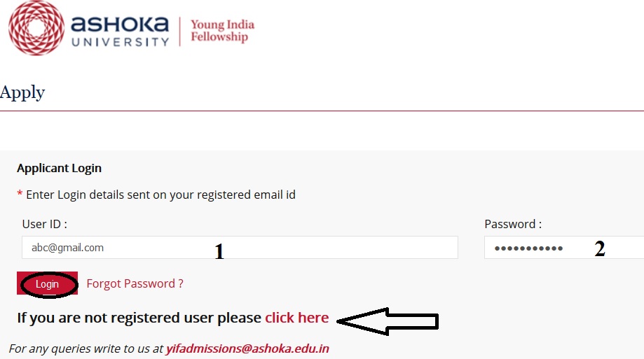
Task: Click the Applicant Login heading
Action: click(x=59, y=168)
